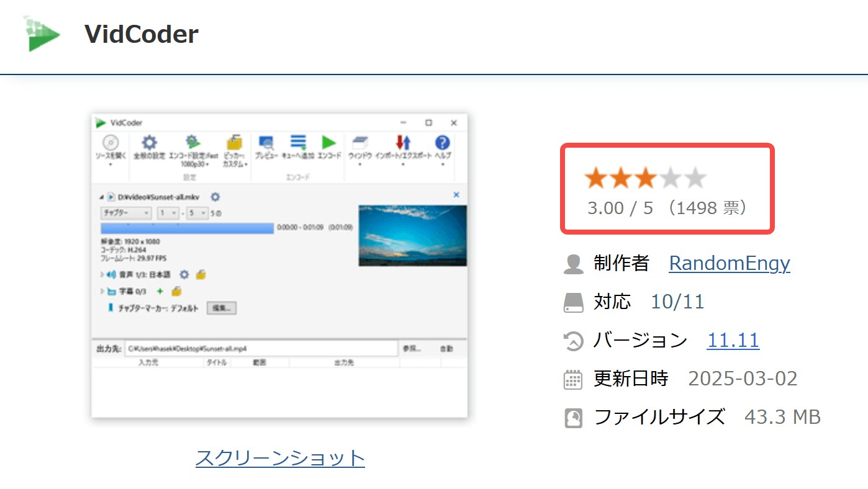The height and width of the screenshot is (489, 868).
Task: Click the history clock icon beside バージョン
Action: click(573, 341)
